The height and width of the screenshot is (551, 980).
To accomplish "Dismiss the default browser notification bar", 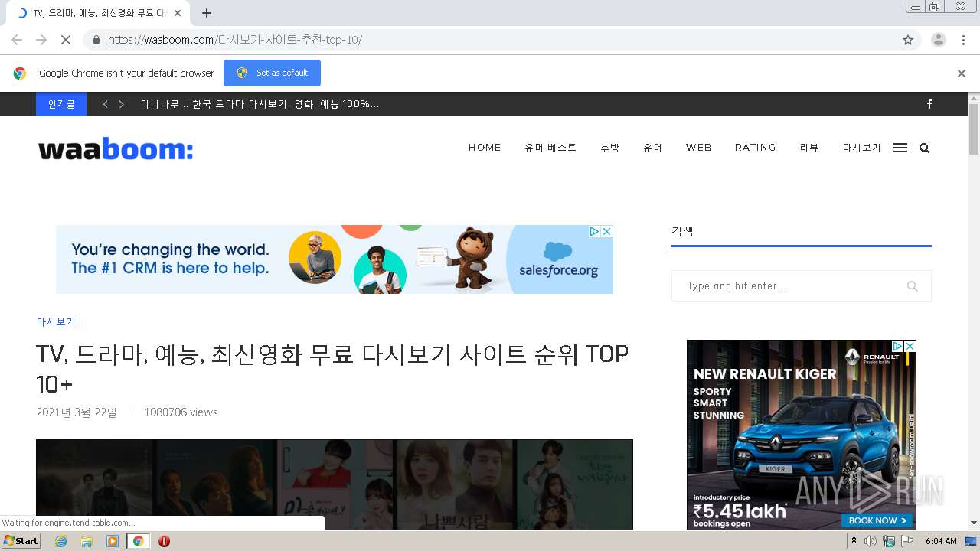I will (x=962, y=73).
